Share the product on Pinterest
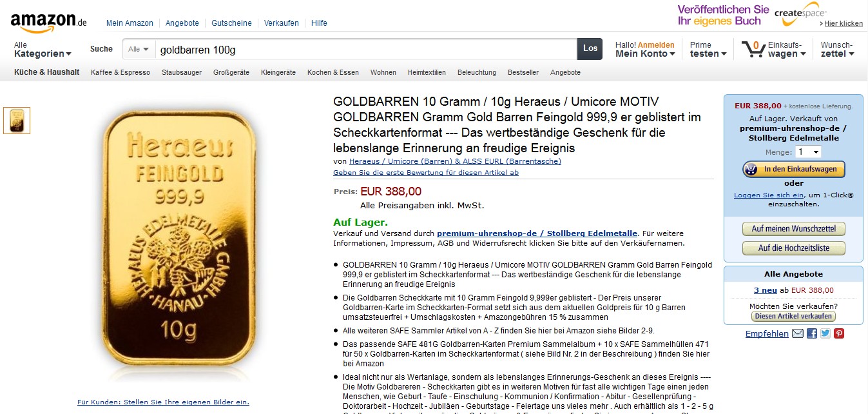Viewport: 868px width, 414px height. click(839, 333)
